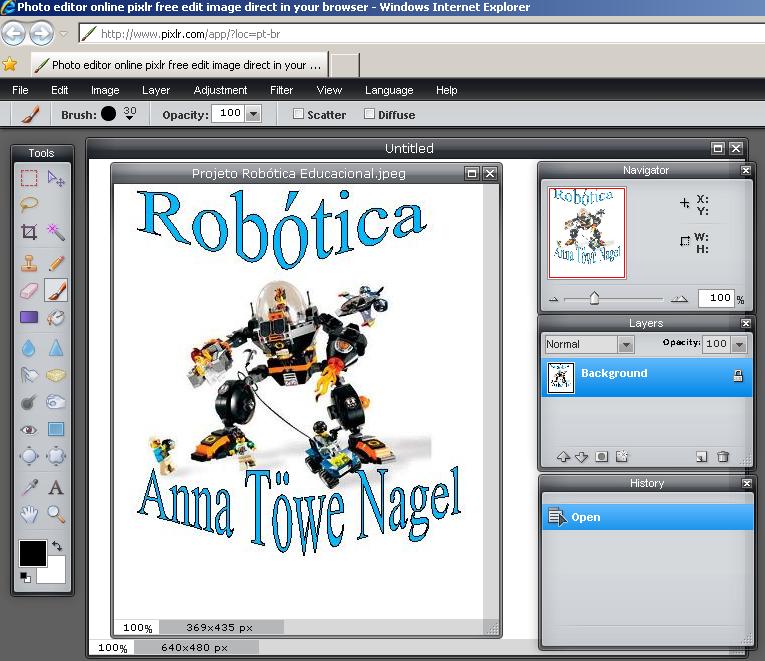Click the browser Back button
The width and height of the screenshot is (765, 661).
pyautogui.click(x=13, y=34)
